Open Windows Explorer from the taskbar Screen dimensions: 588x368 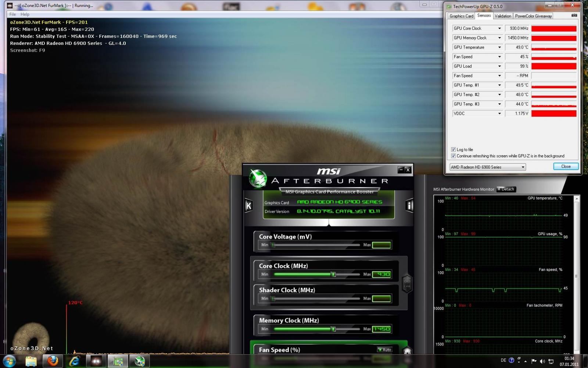click(31, 361)
